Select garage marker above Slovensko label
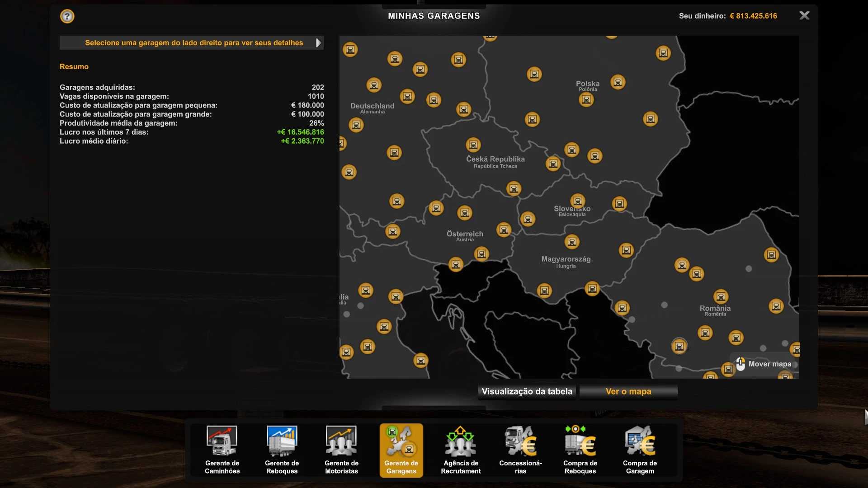Image resolution: width=868 pixels, height=488 pixels. (x=578, y=201)
